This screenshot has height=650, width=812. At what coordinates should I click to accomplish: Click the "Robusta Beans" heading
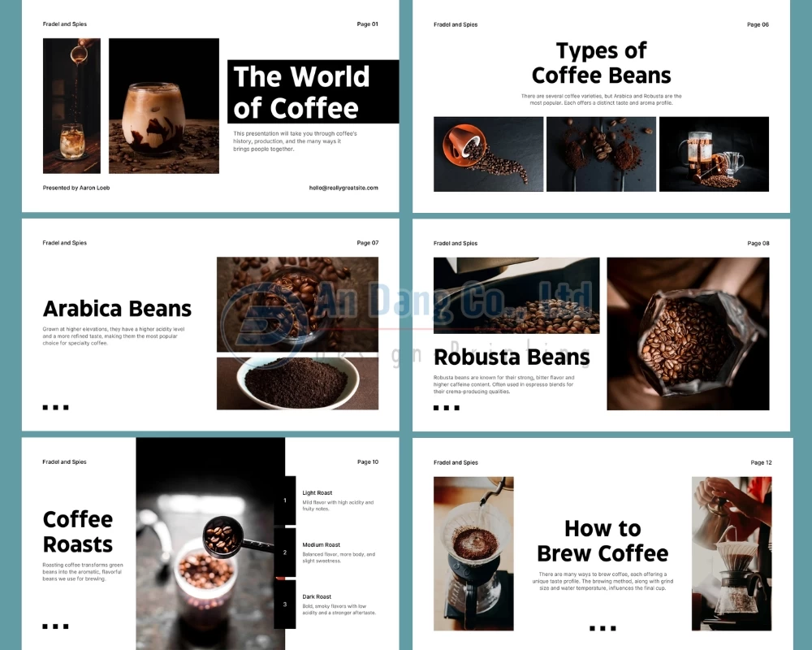click(512, 357)
